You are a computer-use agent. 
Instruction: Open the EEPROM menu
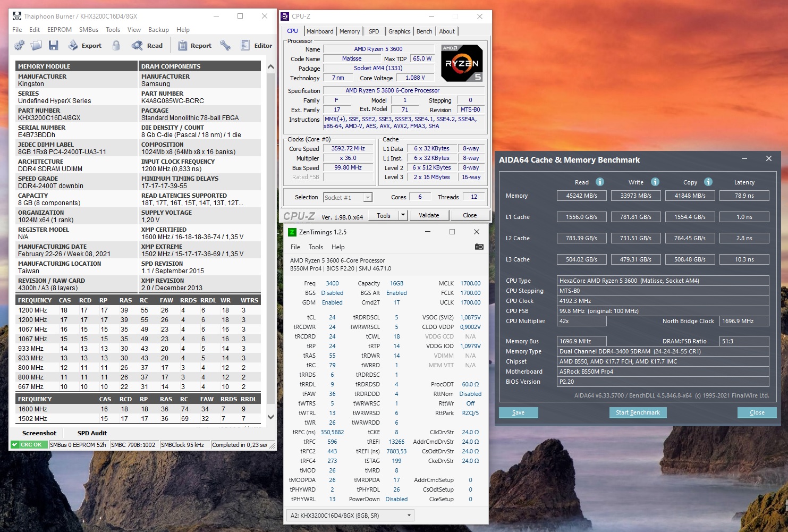click(60, 30)
